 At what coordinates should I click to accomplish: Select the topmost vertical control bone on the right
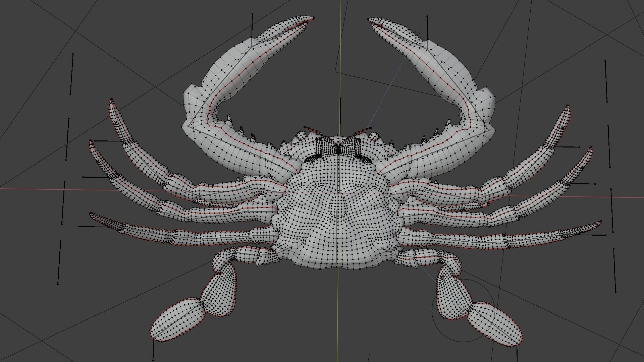pyautogui.click(x=606, y=81)
